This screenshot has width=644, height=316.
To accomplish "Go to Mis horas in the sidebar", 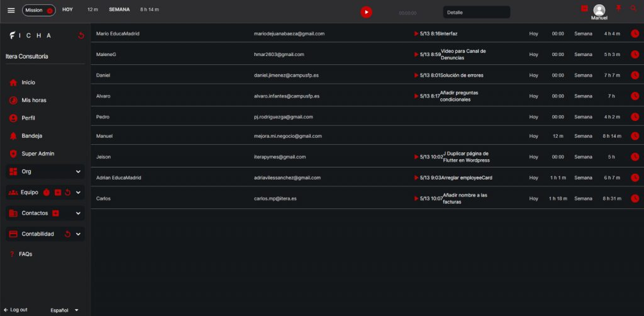I will click(x=33, y=100).
